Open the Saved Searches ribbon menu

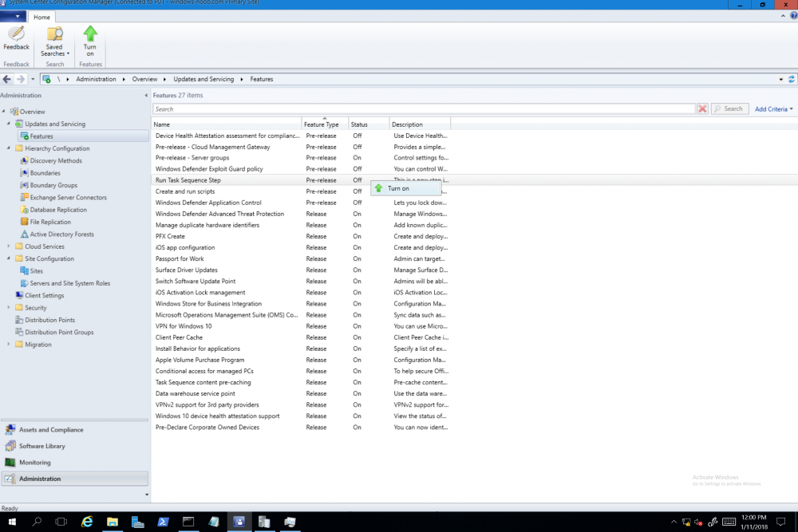pos(54,41)
